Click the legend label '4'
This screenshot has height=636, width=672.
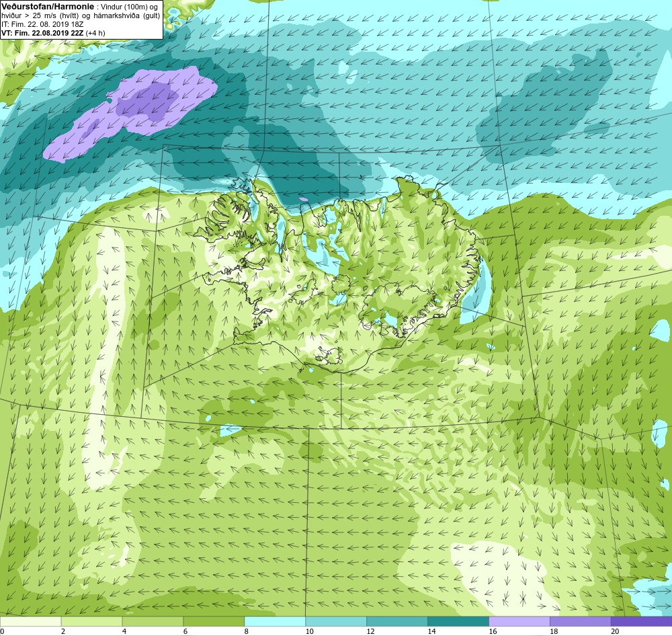click(124, 631)
